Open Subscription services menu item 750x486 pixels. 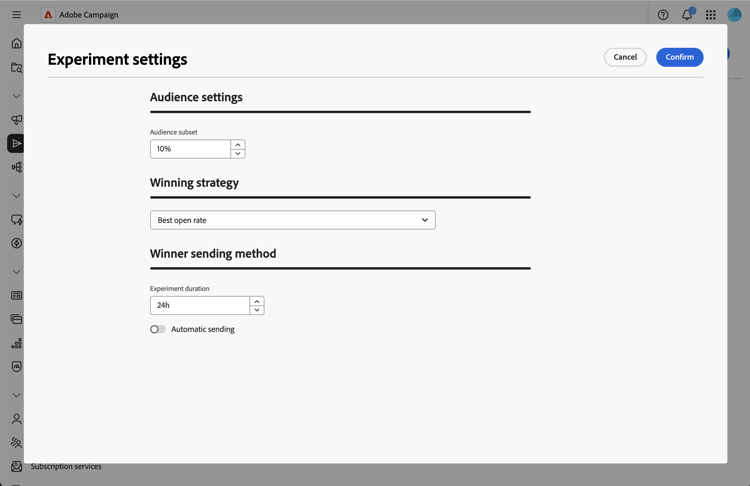66,466
